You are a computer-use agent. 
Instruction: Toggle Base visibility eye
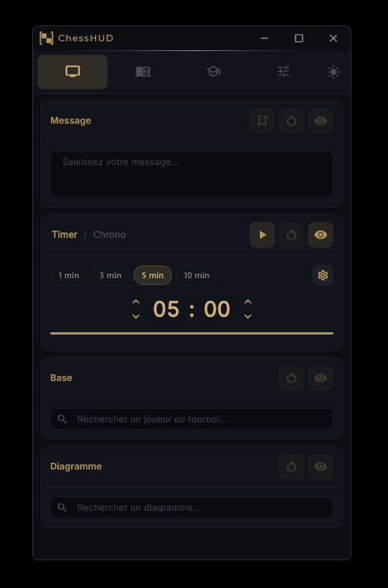click(x=321, y=378)
